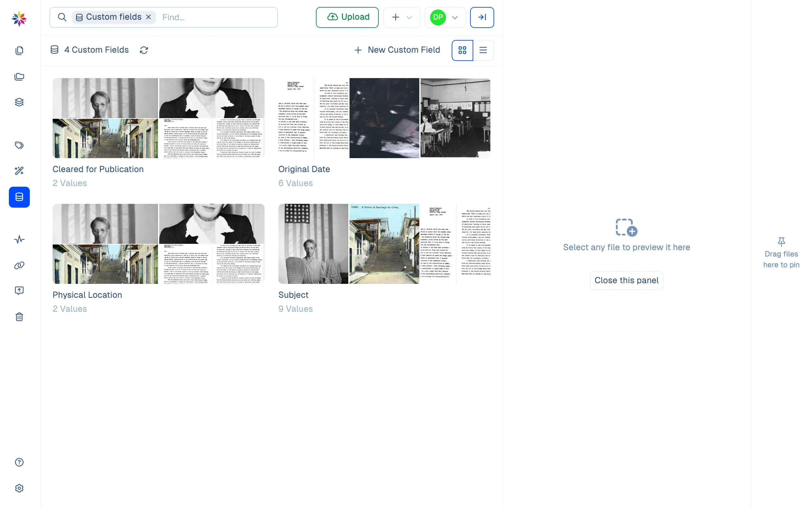Refresh the custom fields list

point(144,50)
